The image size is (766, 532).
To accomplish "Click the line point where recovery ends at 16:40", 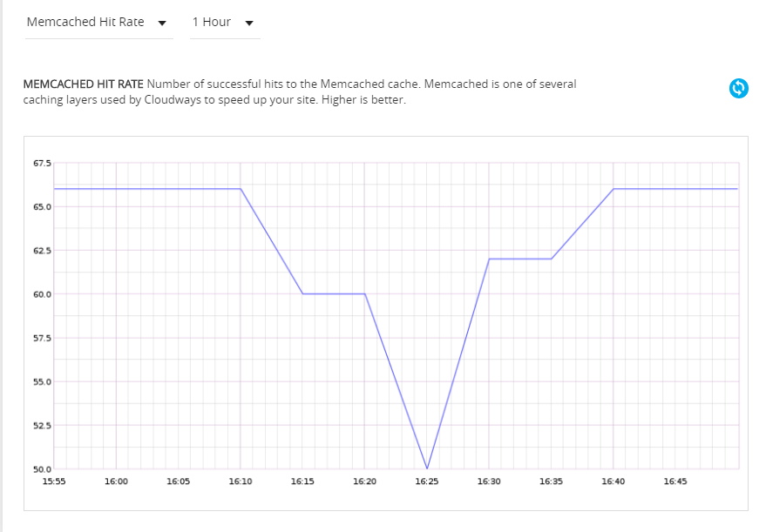I will coord(613,189).
